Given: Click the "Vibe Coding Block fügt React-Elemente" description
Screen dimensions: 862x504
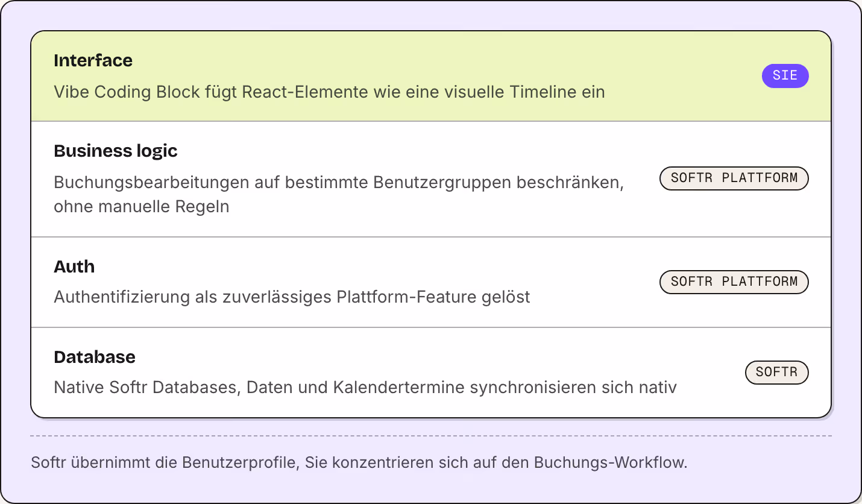Looking at the screenshot, I should (329, 92).
